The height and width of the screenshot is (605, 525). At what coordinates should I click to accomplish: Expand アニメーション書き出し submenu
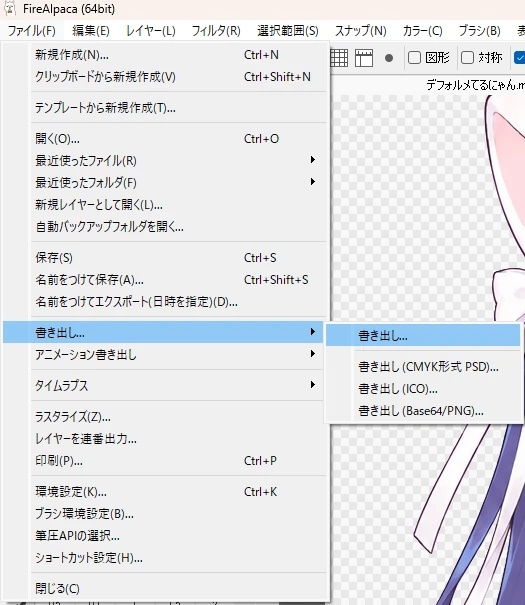[163, 354]
